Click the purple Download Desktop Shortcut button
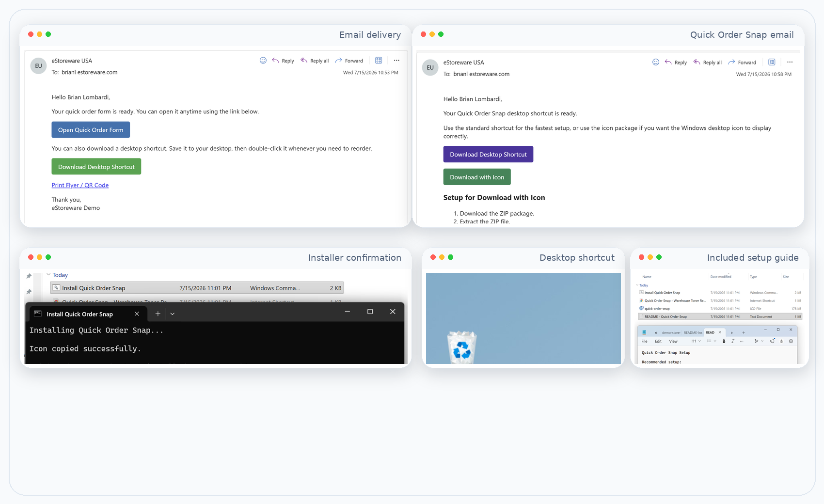 pyautogui.click(x=488, y=154)
